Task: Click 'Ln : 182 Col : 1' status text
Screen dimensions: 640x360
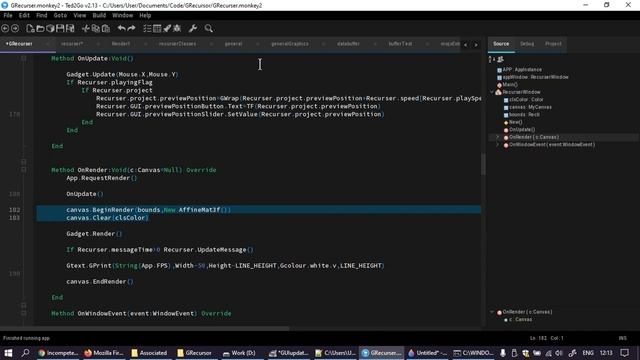Action: click(546, 338)
